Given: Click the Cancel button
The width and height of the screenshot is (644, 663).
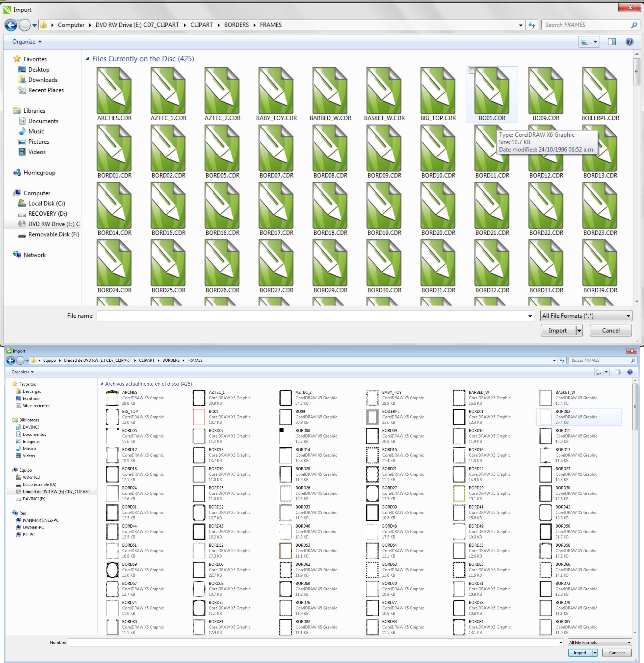Looking at the screenshot, I should coord(610,331).
